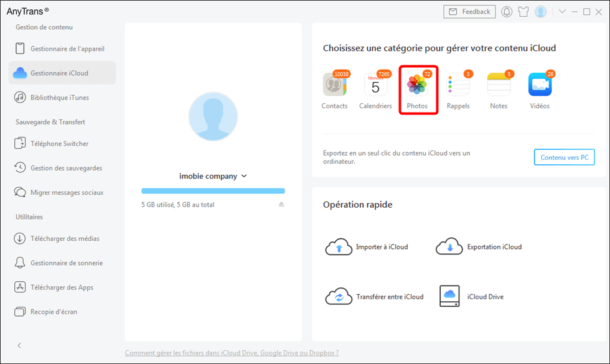Open the iCloud Drive disk icon
Screen dimensions: 610x364
pyautogui.click(x=449, y=296)
